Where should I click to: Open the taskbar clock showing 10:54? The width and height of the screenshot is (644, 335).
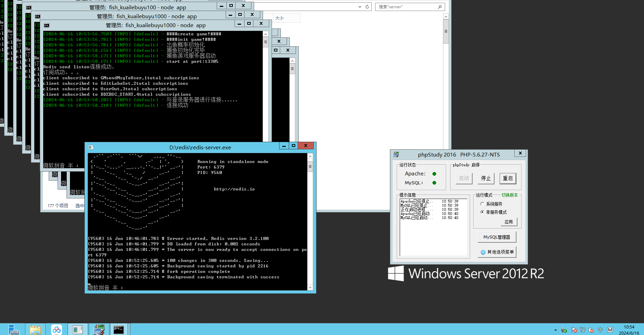629,330
